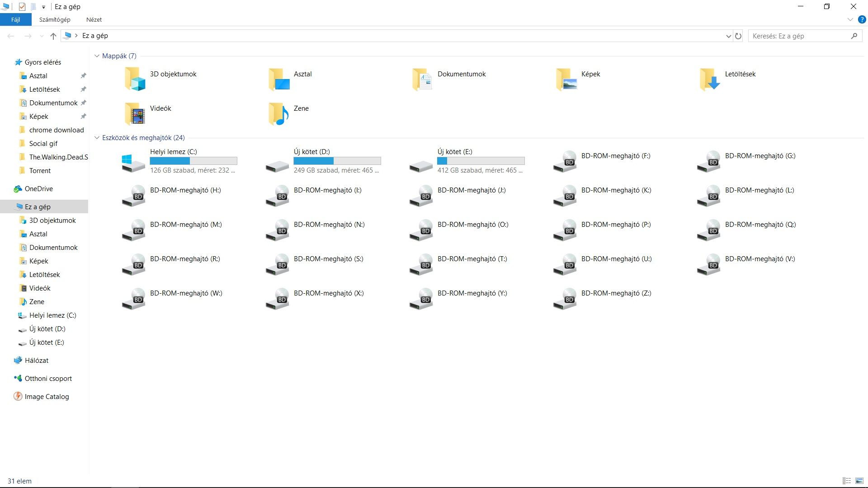Click the Új kötet (D:) capacity bar
The image size is (868, 488).
[337, 161]
